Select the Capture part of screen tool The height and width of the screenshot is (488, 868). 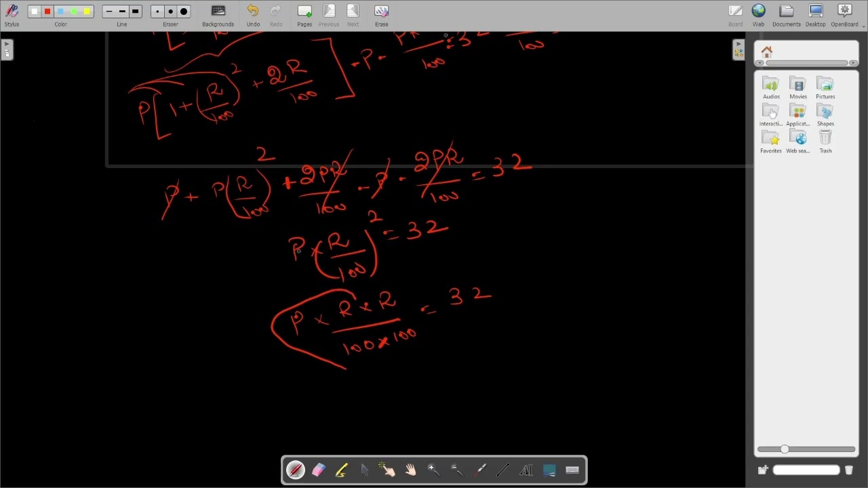pos(549,470)
